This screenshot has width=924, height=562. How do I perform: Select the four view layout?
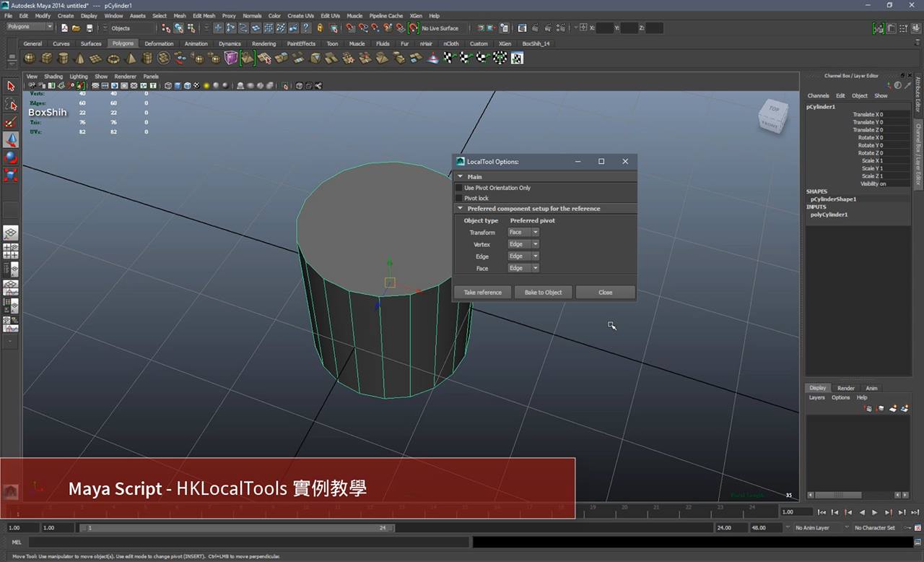[x=11, y=251]
